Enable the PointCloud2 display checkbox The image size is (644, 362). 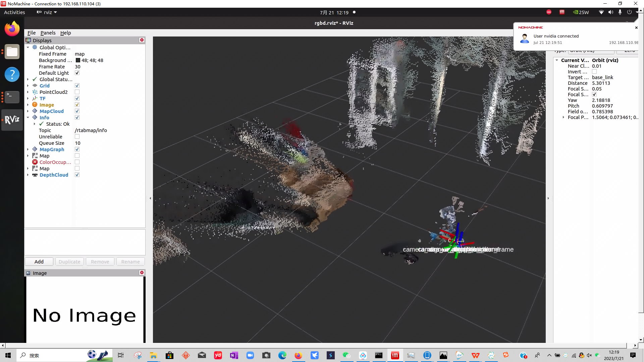click(x=77, y=92)
